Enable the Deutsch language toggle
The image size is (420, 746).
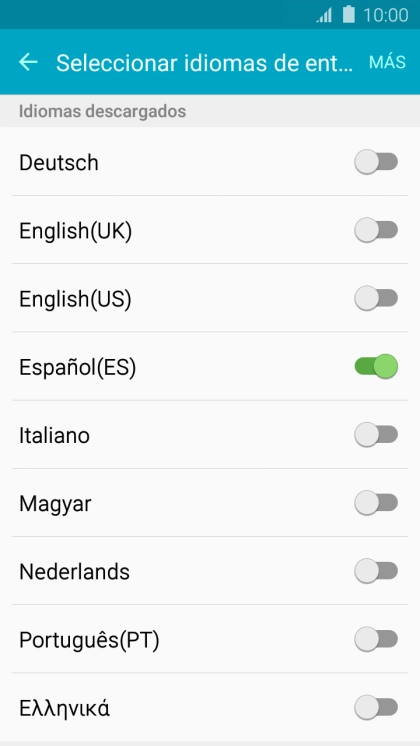(376, 162)
